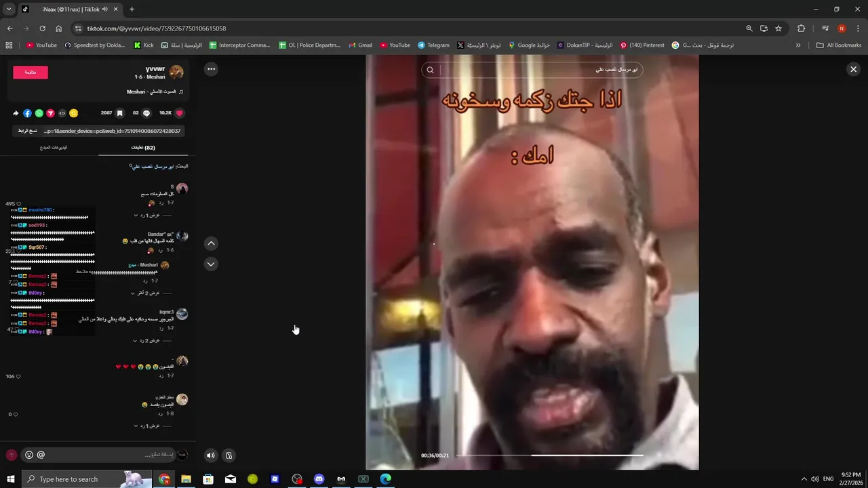
Task: Open the Interceptor Comma... bookmark
Action: [x=239, y=45]
